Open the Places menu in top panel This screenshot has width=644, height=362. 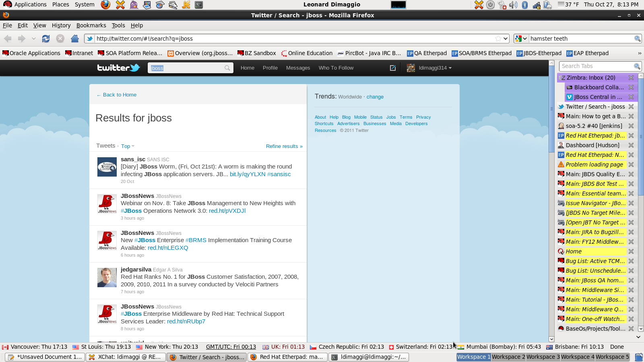point(61,4)
